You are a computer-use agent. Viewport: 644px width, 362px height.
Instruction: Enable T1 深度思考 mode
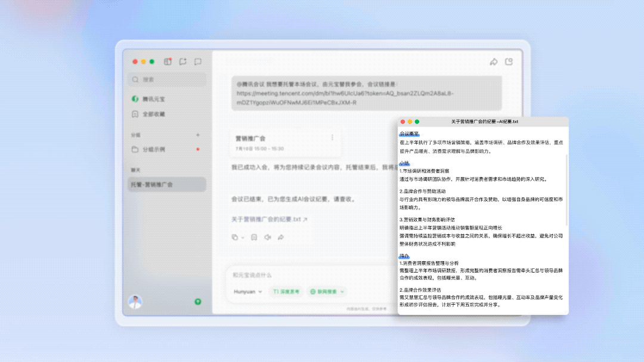pos(287,292)
